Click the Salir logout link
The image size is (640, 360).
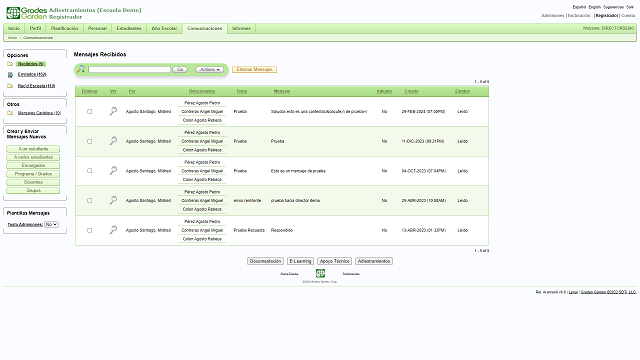point(630,7)
